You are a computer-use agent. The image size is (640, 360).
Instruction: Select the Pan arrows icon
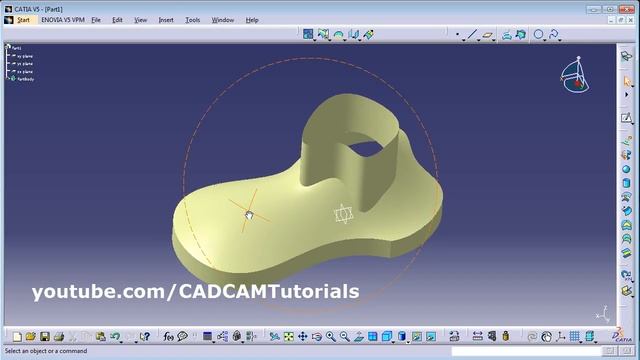(302, 337)
